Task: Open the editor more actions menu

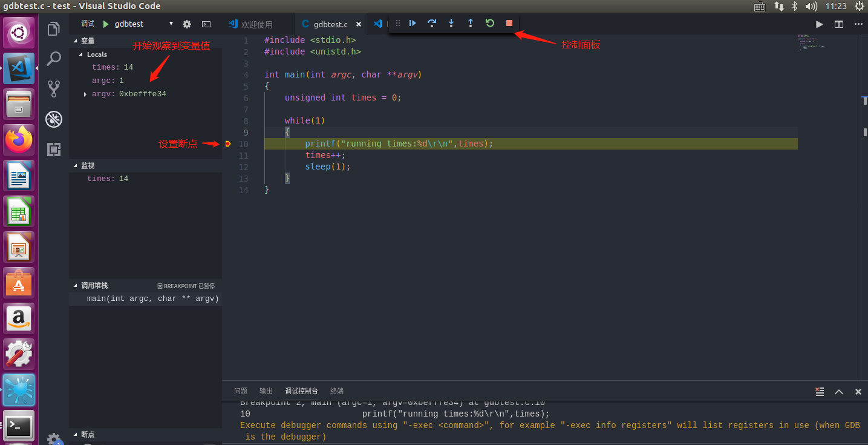Action: click(858, 24)
